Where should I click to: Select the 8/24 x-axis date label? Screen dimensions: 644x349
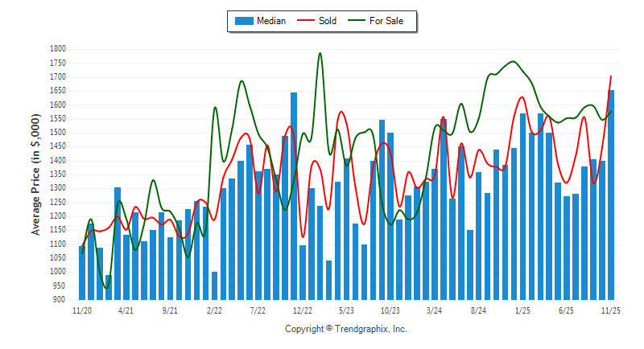coord(478,310)
